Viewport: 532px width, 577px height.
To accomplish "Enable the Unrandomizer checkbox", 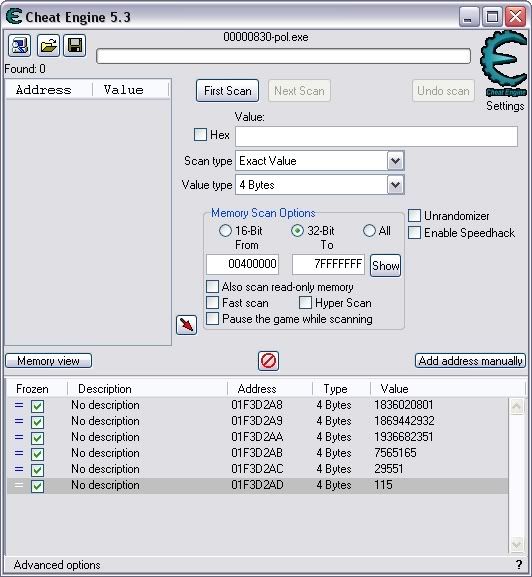I will coord(414,216).
